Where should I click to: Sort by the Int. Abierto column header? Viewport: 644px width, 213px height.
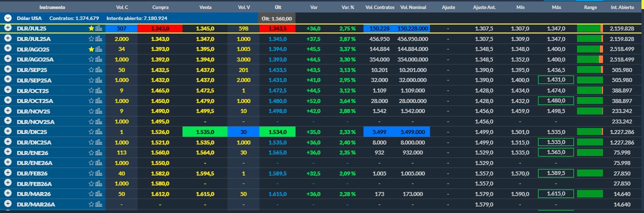point(622,8)
